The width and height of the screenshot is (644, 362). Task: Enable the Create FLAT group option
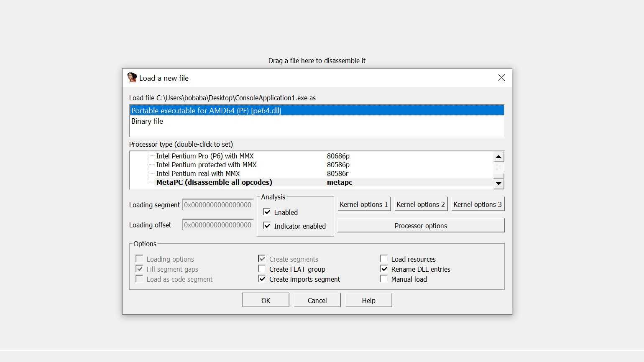pos(262,269)
